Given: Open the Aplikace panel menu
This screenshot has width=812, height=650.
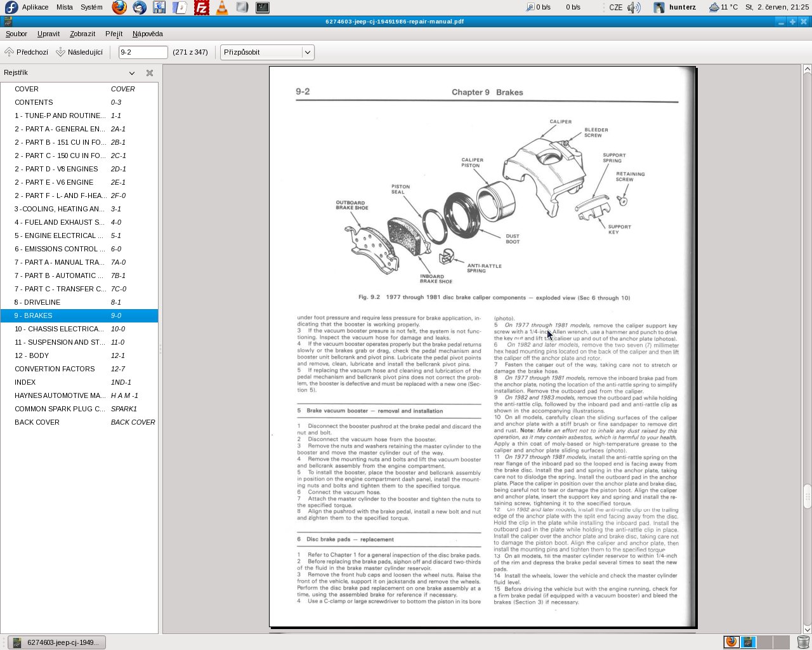Looking at the screenshot, I should point(35,8).
